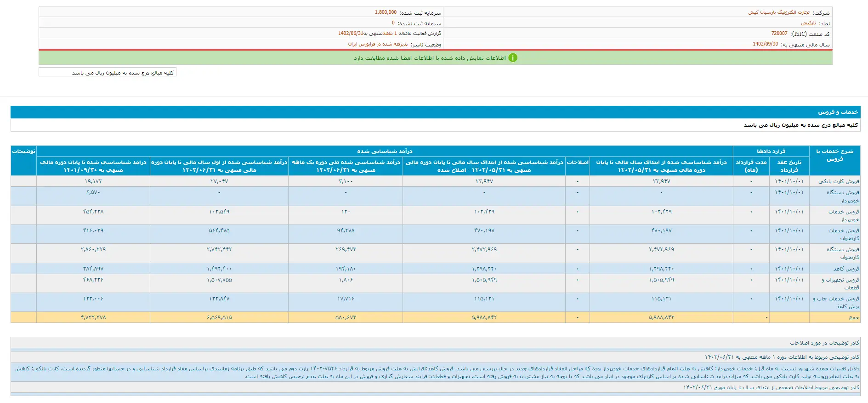Click the row کادر توضیحی for دوره ۱ ماهه

[436, 357]
